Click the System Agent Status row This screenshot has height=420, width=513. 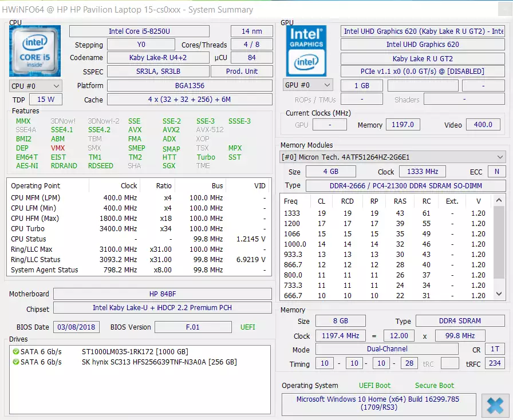pyautogui.click(x=139, y=270)
